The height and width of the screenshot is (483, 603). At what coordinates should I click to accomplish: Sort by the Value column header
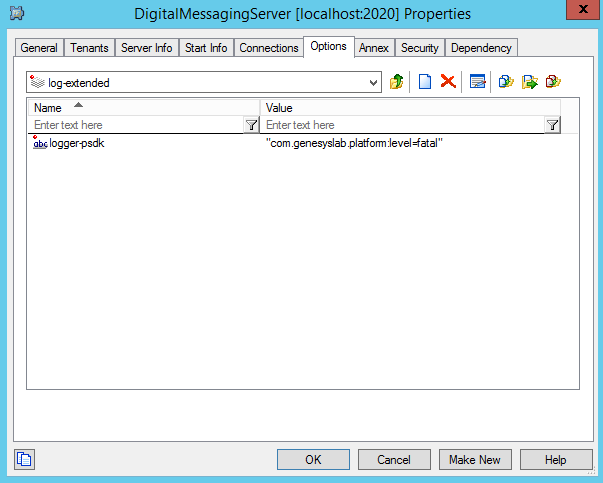[410, 108]
